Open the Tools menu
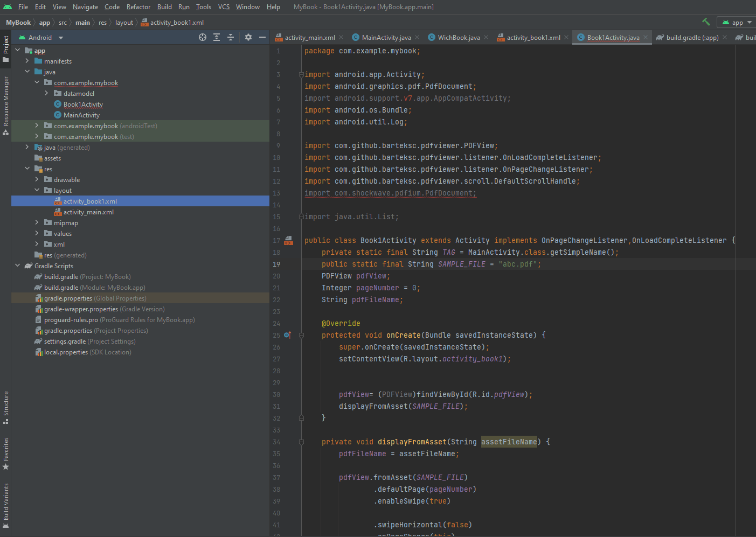Screen dimensions: 756x537 pyautogui.click(x=204, y=7)
